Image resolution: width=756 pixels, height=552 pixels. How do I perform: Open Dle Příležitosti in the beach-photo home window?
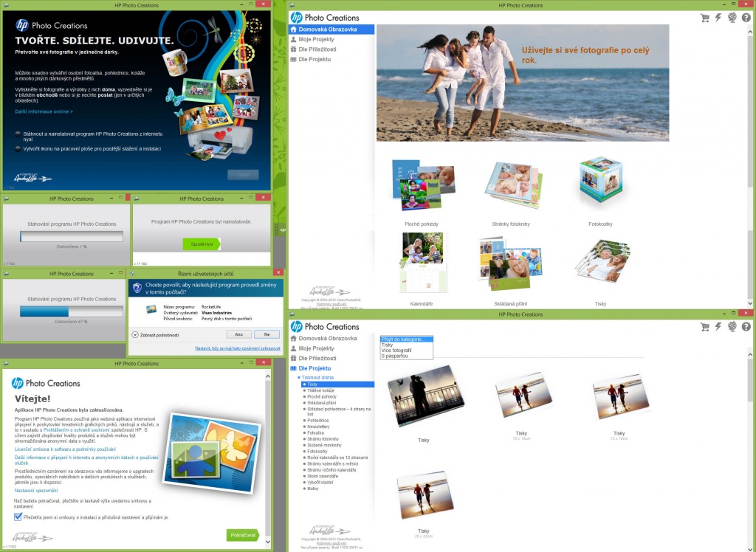317,49
